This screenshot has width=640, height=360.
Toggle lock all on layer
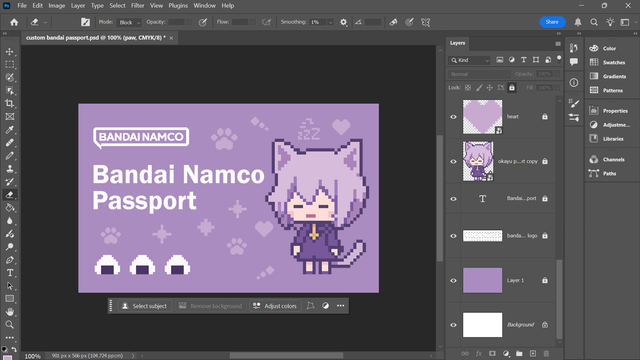512,88
